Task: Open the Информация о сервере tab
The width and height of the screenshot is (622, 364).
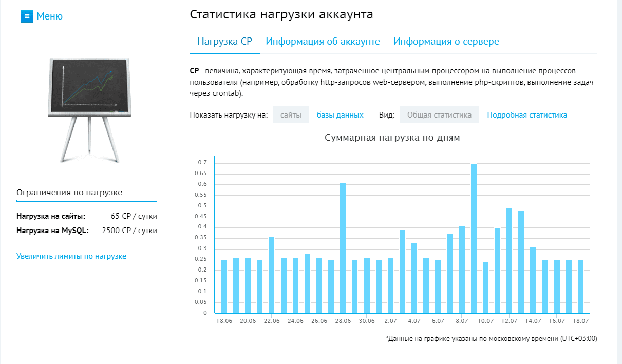Action: click(x=446, y=42)
